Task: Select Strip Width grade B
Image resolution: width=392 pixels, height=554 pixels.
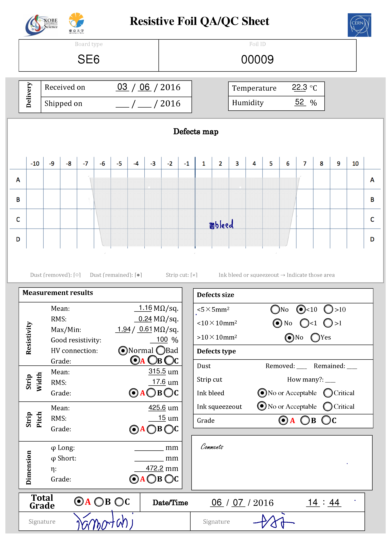Action: (151, 393)
